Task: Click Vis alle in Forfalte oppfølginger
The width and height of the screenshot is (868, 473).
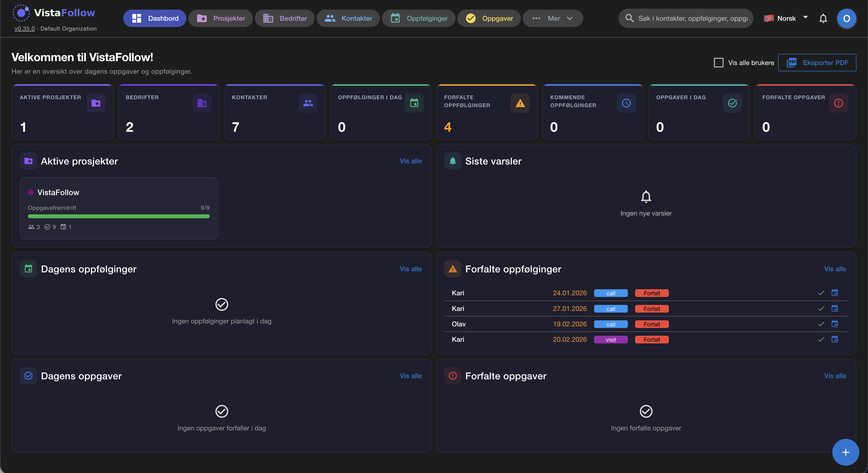Action: 835,269
